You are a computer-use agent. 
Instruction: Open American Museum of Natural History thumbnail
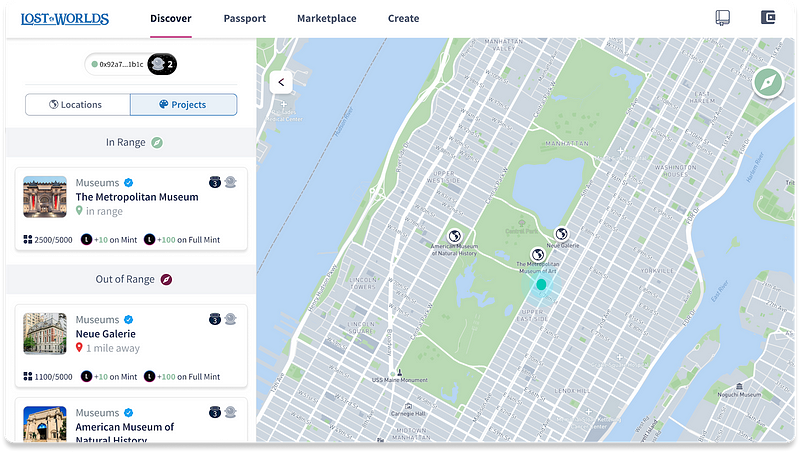(45, 424)
